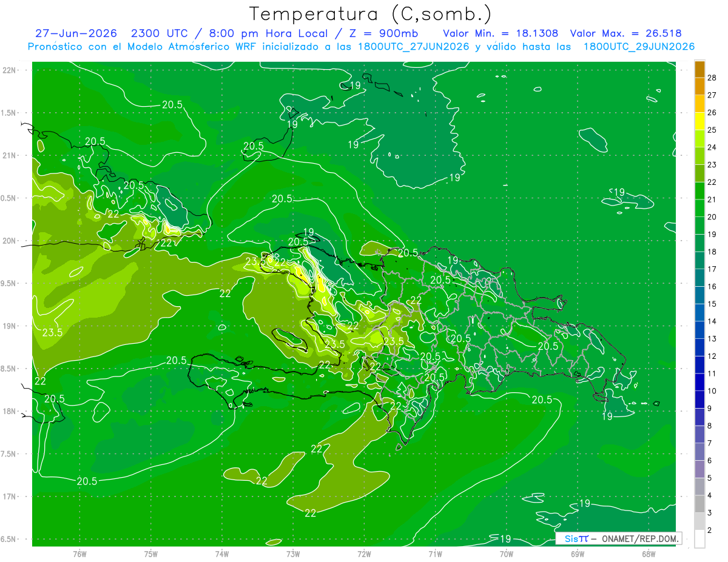Click the '12' colorbar label
728x562 pixels.
tap(712, 356)
